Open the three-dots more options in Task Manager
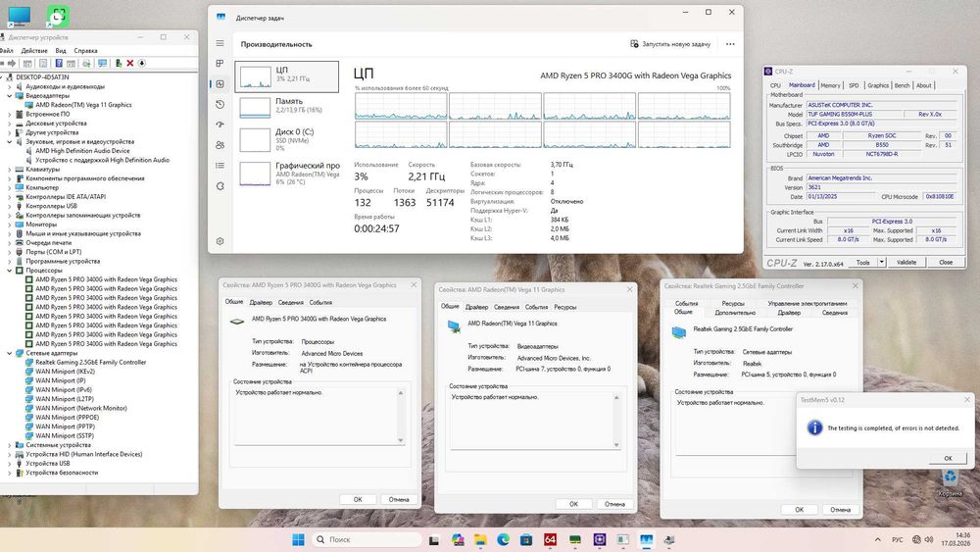The image size is (980, 552). [x=730, y=44]
